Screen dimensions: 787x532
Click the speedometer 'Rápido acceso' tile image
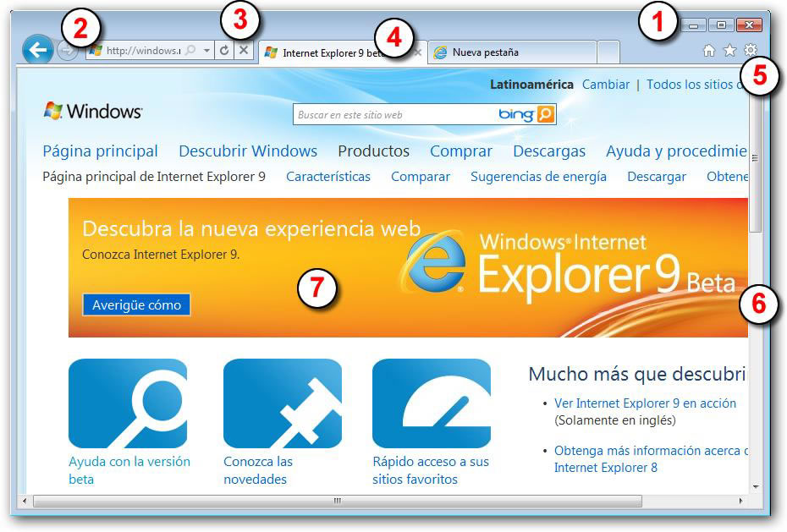click(432, 403)
